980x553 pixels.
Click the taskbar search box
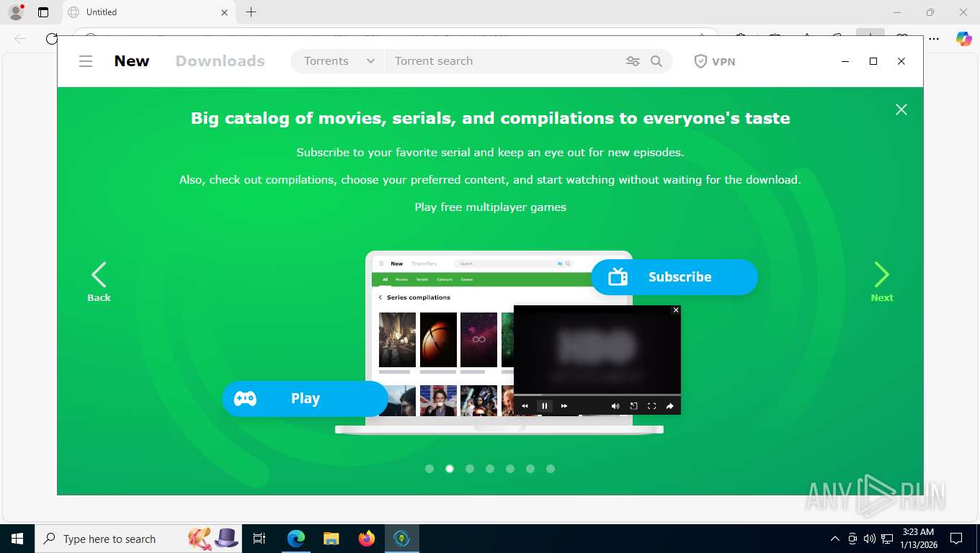click(138, 539)
